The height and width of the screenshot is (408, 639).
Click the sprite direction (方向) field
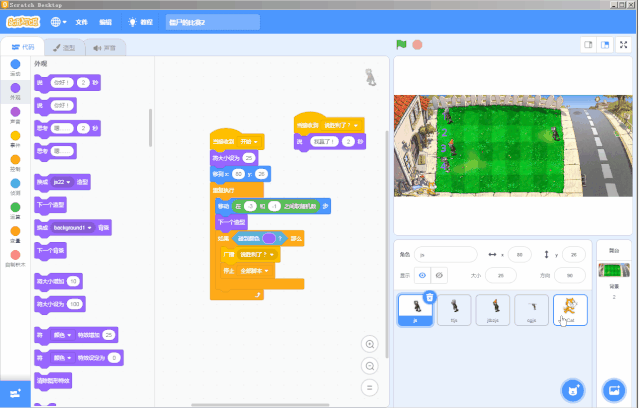(570, 276)
